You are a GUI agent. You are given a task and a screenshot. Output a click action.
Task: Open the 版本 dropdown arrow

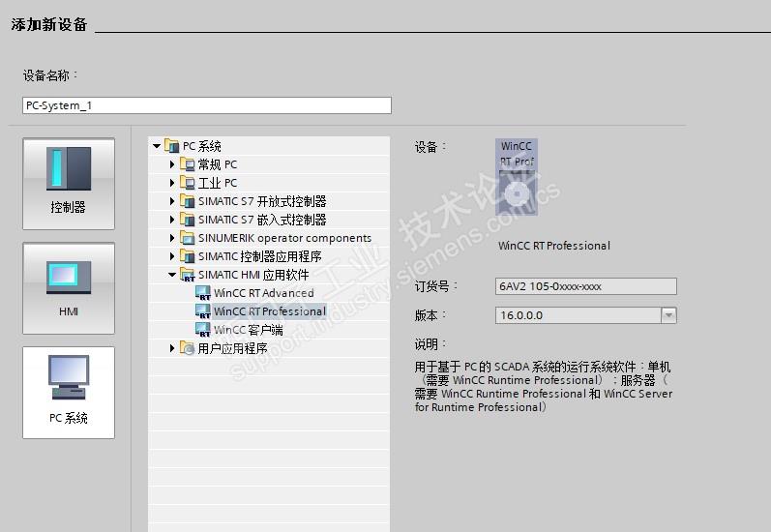pos(668,315)
